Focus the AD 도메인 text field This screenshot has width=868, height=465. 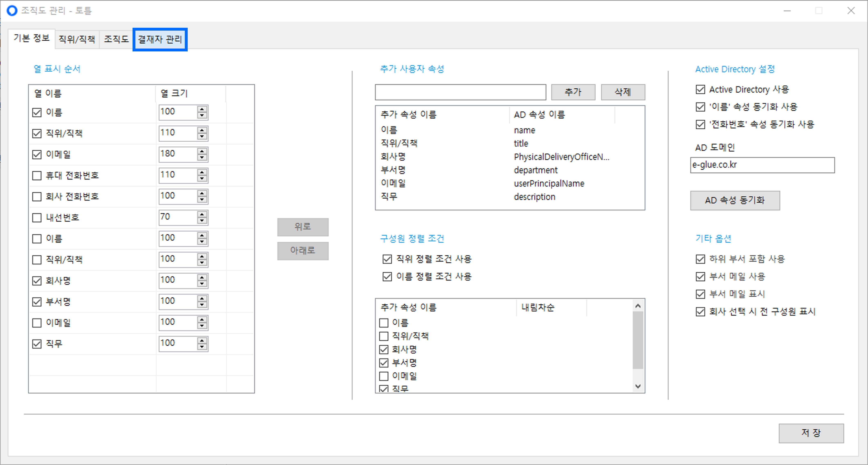click(762, 165)
